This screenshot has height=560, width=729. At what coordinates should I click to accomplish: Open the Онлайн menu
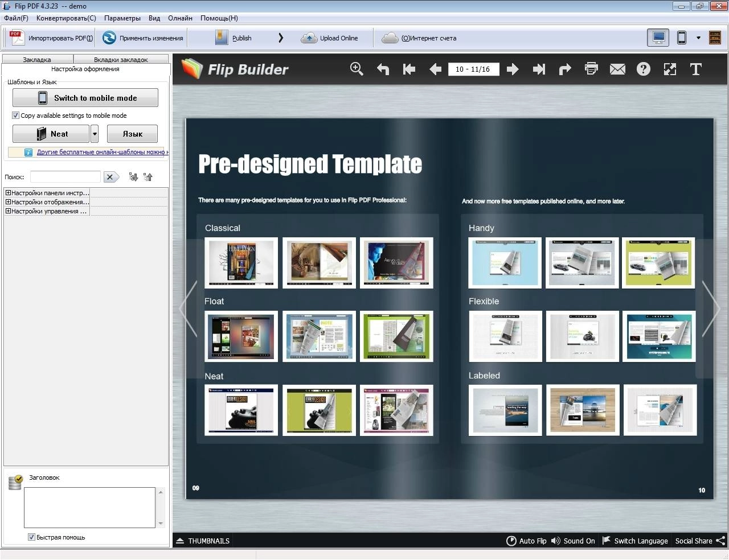click(x=180, y=18)
